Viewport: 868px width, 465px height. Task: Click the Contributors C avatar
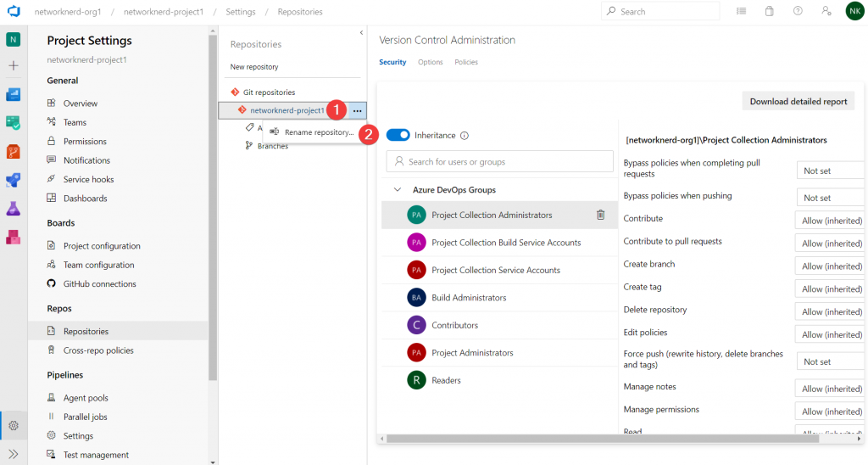click(416, 325)
